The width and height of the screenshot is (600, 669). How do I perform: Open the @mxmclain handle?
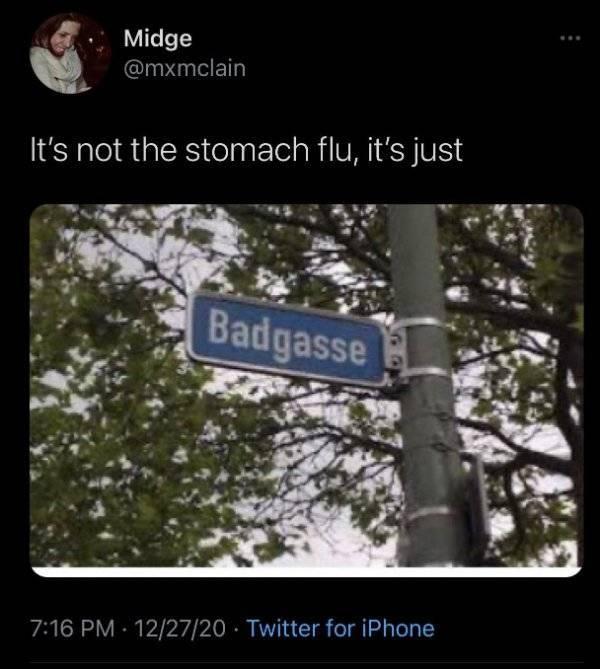tap(185, 69)
